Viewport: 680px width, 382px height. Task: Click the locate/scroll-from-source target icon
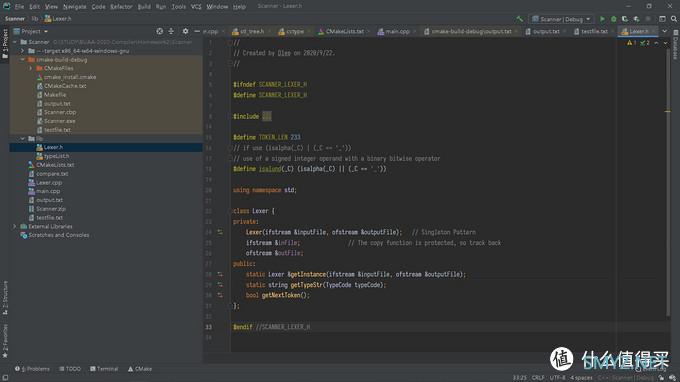pyautogui.click(x=160, y=31)
